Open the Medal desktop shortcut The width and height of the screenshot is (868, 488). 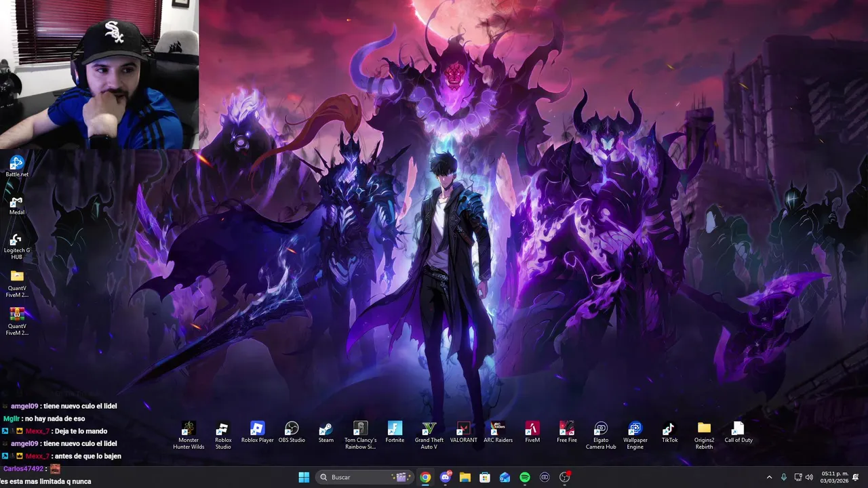(x=17, y=205)
